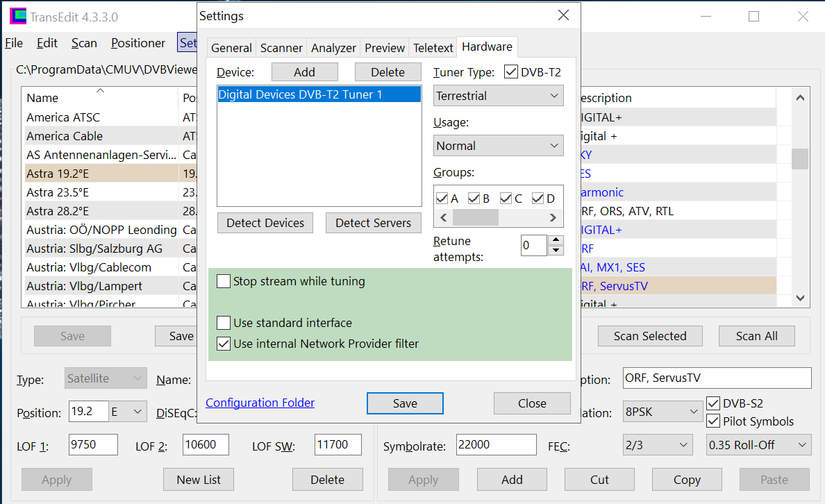
Task: Switch to the Scanner tab
Action: [x=281, y=48]
